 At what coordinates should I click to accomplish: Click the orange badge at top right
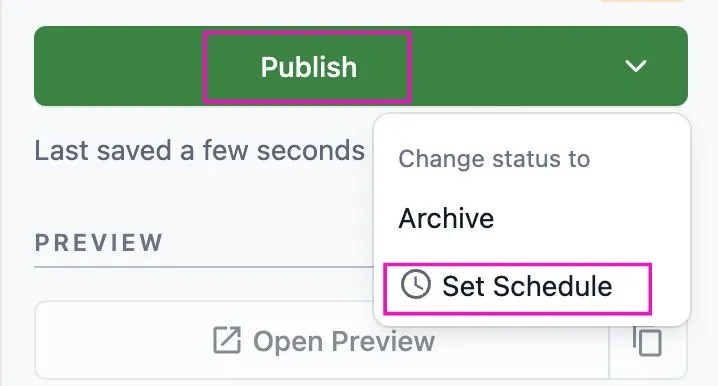pyautogui.click(x=641, y=1)
